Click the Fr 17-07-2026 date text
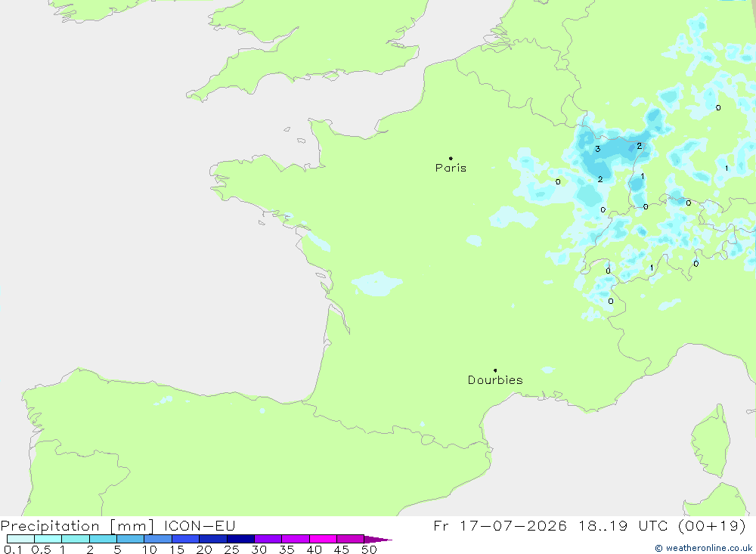 (x=500, y=525)
